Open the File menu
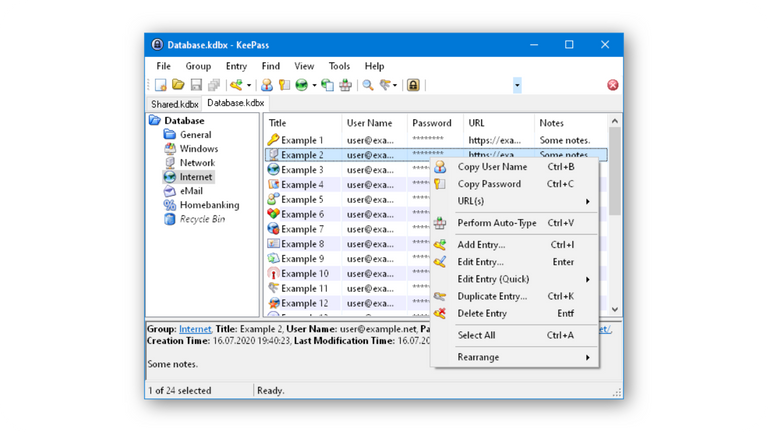The height and width of the screenshot is (432, 768). click(x=164, y=66)
